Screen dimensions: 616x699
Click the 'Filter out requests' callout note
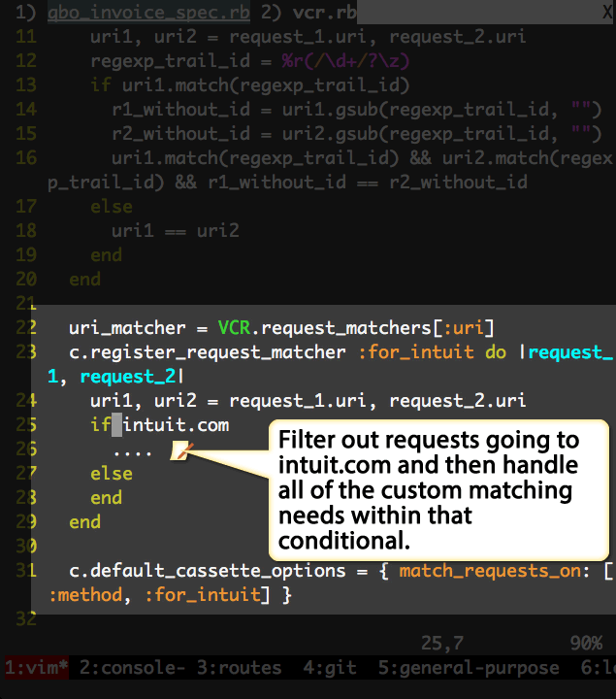[438, 490]
